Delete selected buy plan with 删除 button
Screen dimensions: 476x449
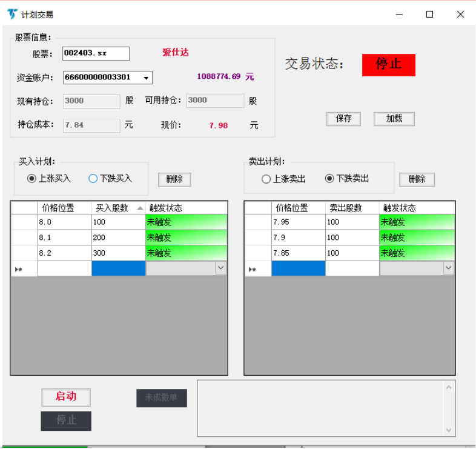point(174,179)
